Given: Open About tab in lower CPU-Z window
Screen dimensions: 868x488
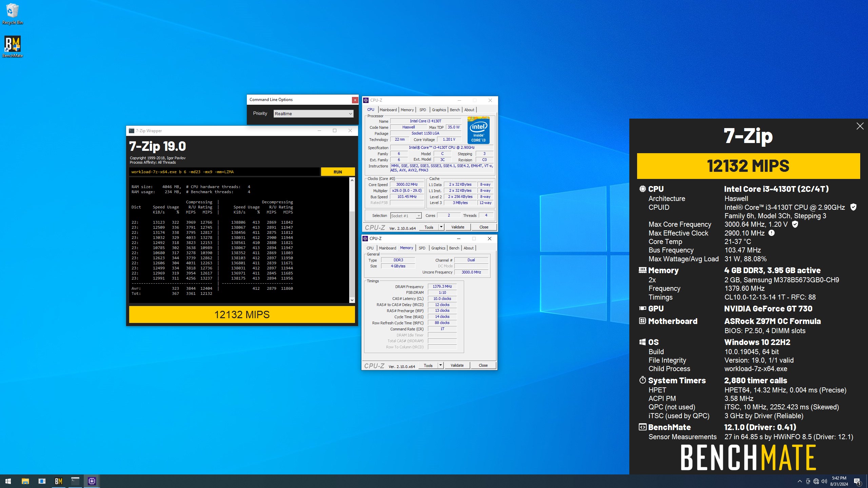Looking at the screenshot, I should click(469, 248).
